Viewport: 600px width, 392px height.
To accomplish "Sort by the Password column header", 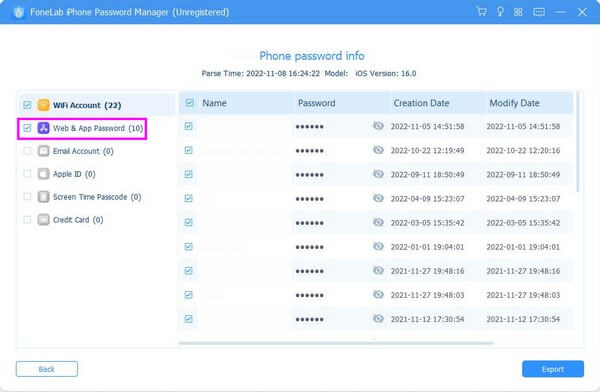I will click(316, 103).
